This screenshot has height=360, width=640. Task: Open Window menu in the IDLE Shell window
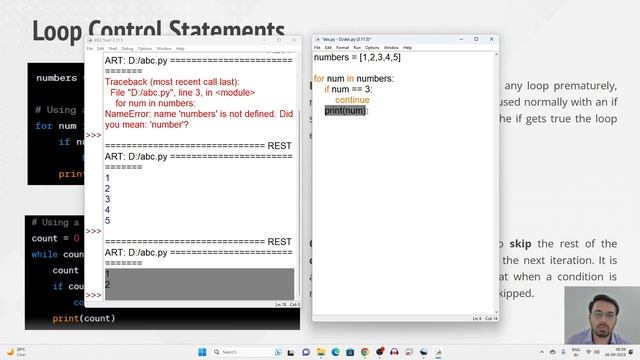click(164, 49)
